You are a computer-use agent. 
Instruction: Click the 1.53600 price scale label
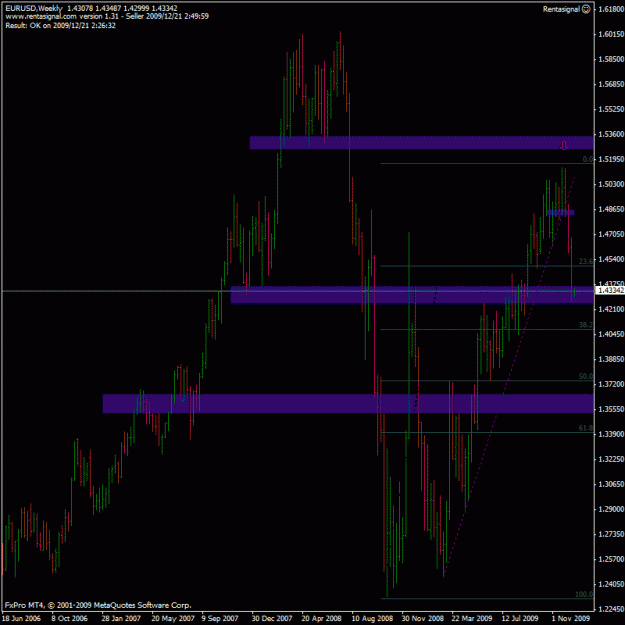611,134
